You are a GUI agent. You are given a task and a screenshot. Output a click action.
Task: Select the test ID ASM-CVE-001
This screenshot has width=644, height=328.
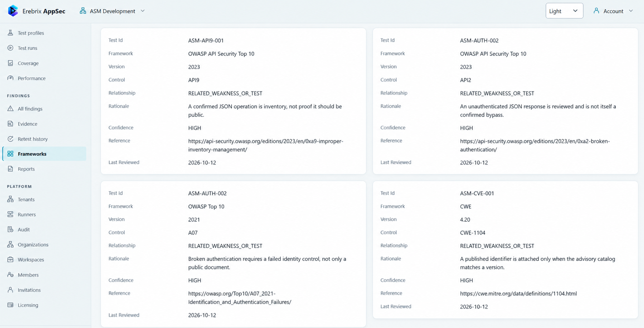pos(477,193)
